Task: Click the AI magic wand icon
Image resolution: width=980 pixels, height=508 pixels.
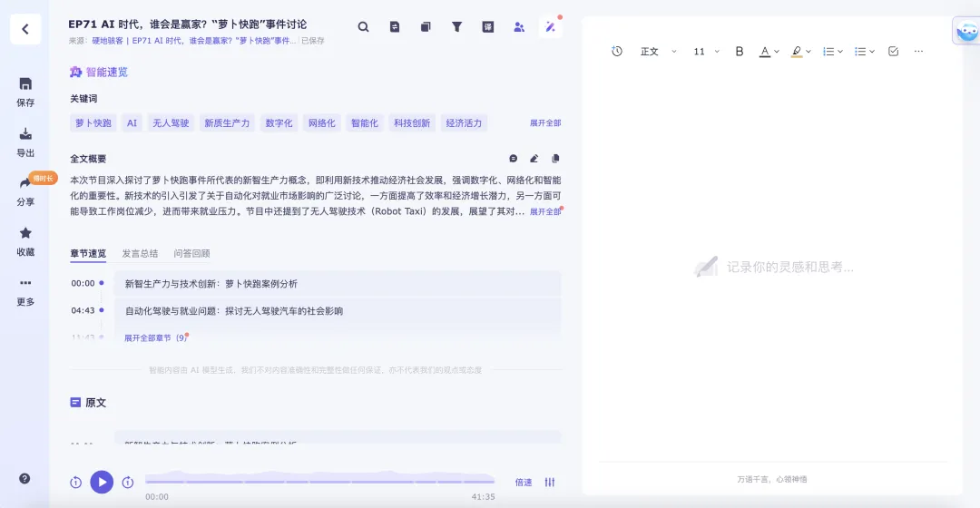Action: click(551, 27)
